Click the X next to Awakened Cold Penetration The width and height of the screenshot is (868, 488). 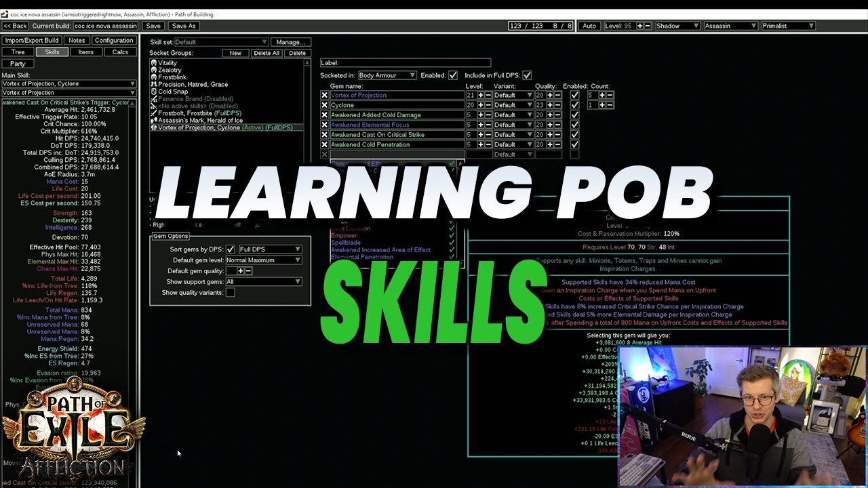click(324, 144)
